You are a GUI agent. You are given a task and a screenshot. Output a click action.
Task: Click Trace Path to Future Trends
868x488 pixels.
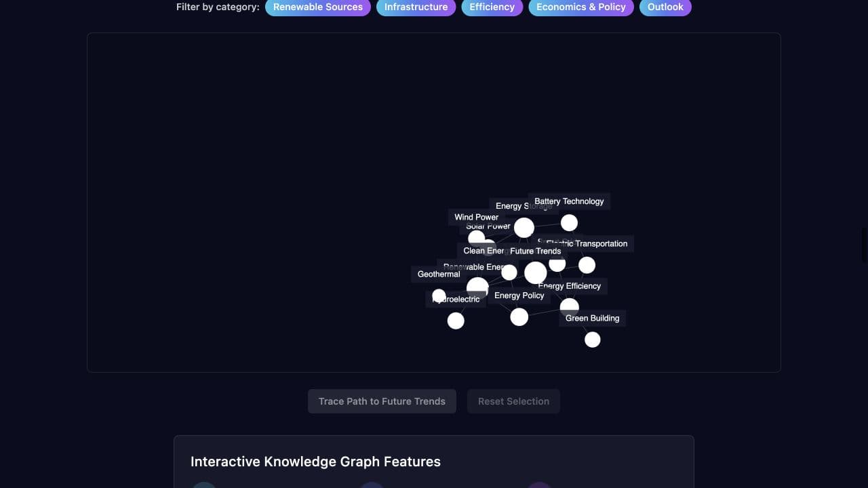pos(382,401)
